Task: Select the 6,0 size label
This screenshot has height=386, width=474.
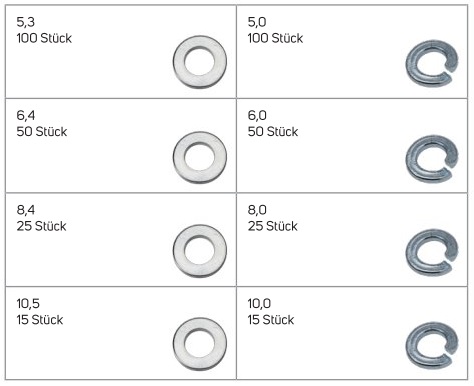Action: click(x=257, y=116)
